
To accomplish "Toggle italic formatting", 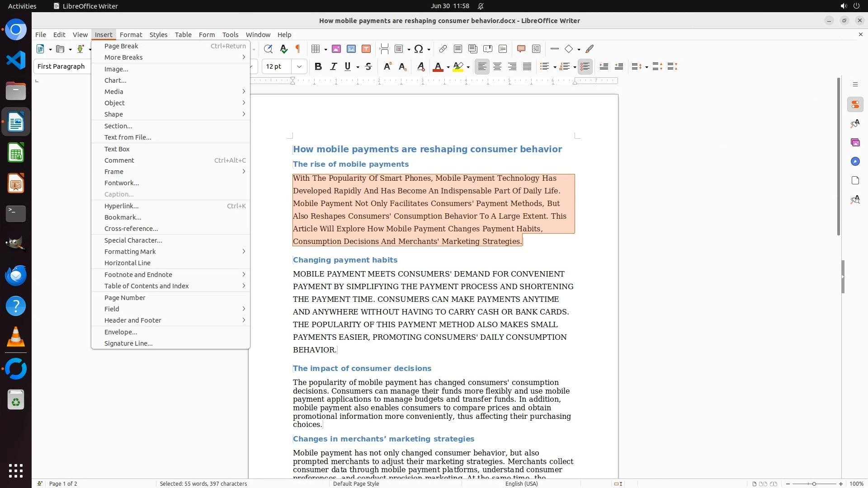I will point(333,66).
